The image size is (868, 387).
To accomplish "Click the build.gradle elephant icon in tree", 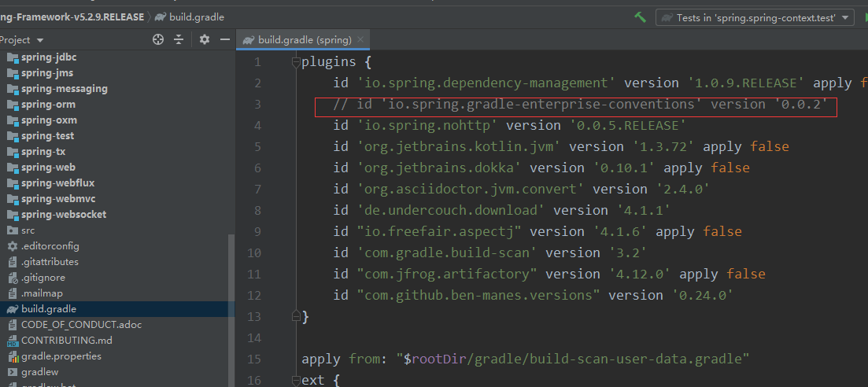I will tap(12, 309).
